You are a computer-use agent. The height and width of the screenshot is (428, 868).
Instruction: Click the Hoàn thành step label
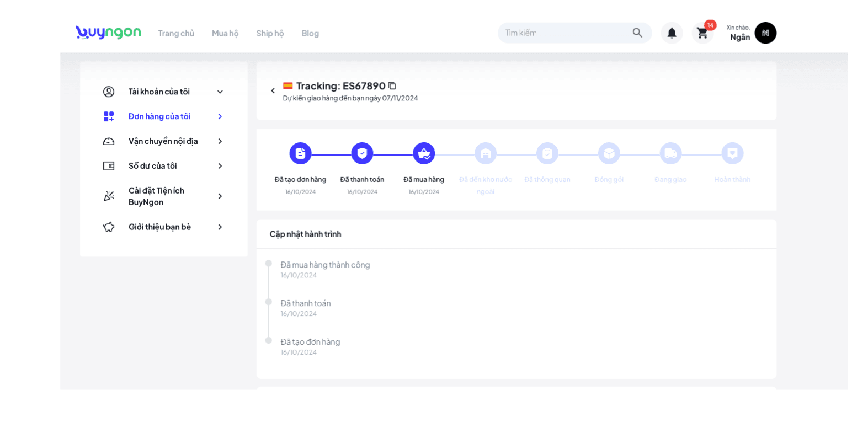point(733,179)
